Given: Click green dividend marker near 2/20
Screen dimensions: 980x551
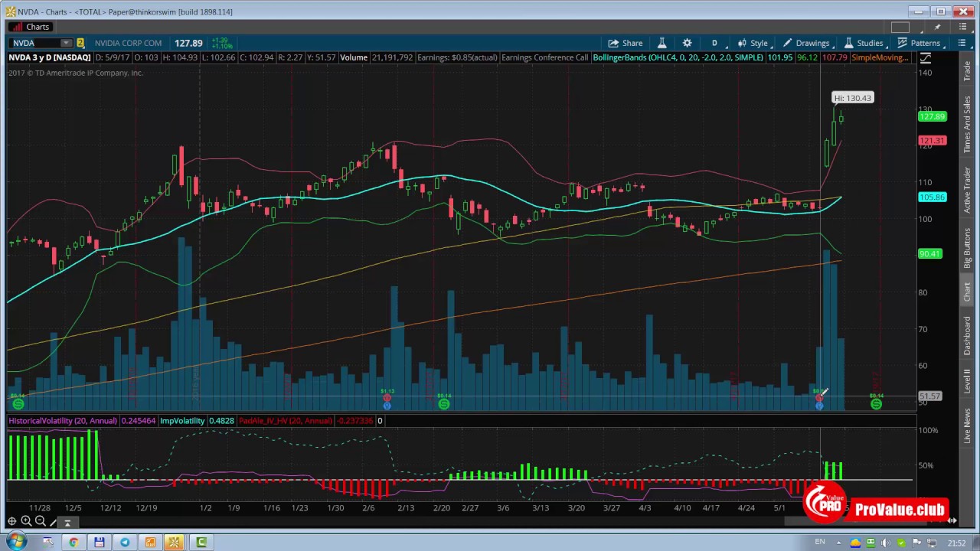Looking at the screenshot, I should (x=444, y=403).
